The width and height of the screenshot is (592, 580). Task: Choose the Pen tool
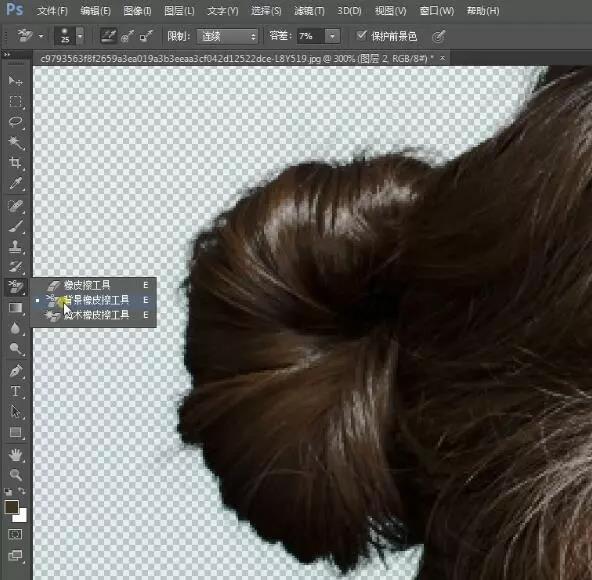15,370
